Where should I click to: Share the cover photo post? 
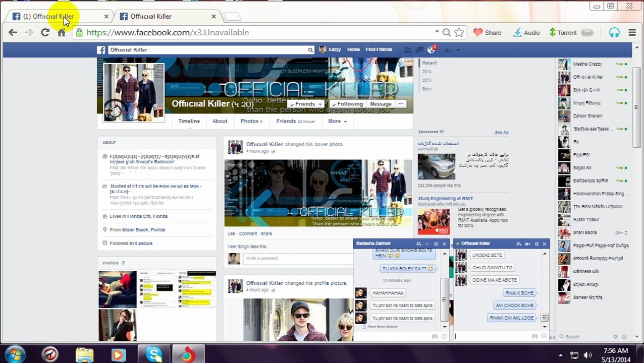tap(266, 234)
